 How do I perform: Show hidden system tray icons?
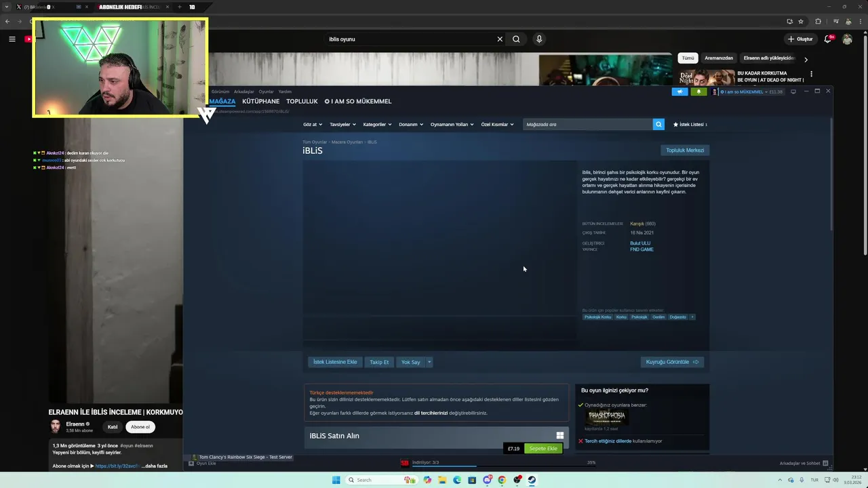[x=779, y=480]
